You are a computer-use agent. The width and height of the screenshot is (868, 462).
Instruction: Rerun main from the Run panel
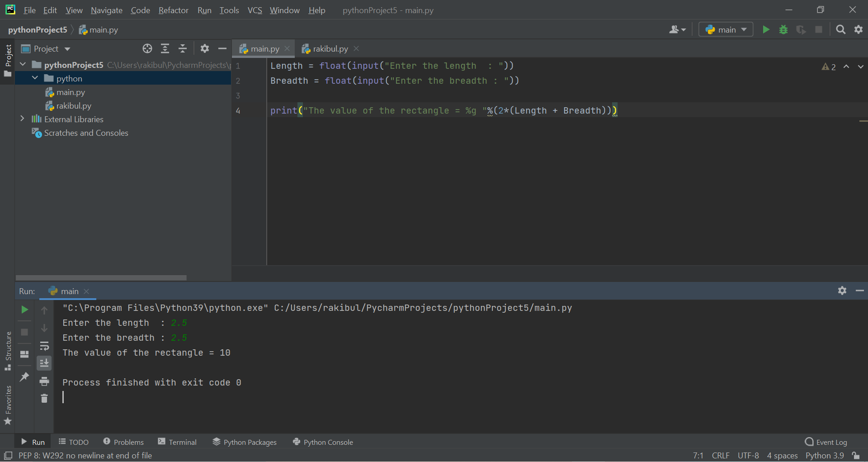(x=25, y=310)
